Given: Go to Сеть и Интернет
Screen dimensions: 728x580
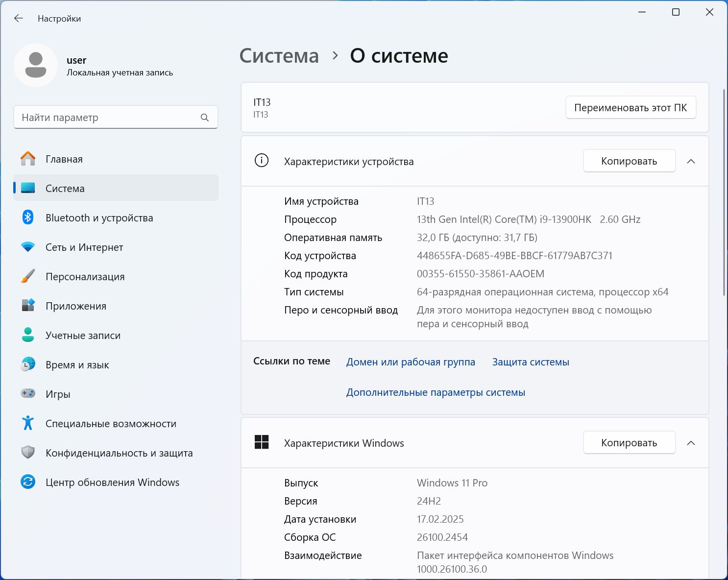Looking at the screenshot, I should coord(116,247).
